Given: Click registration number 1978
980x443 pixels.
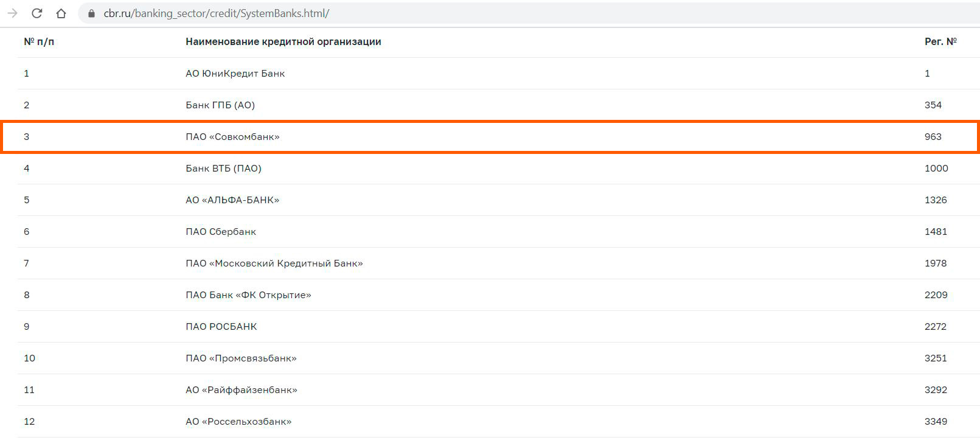Looking at the screenshot, I should tap(936, 263).
